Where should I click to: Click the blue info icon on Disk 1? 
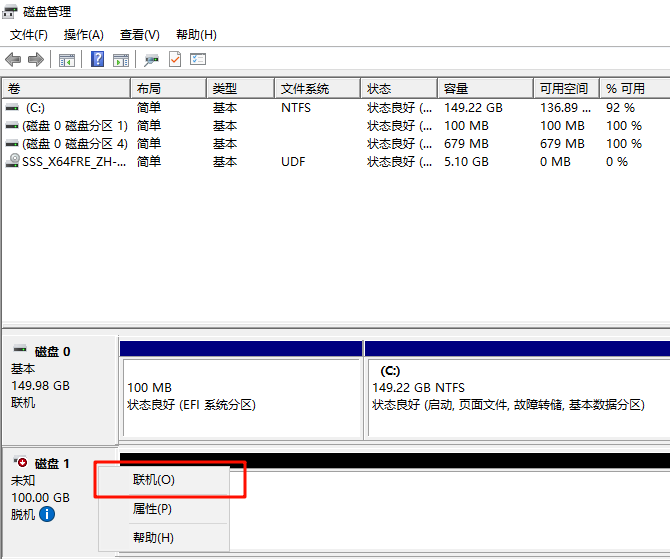pos(47,514)
